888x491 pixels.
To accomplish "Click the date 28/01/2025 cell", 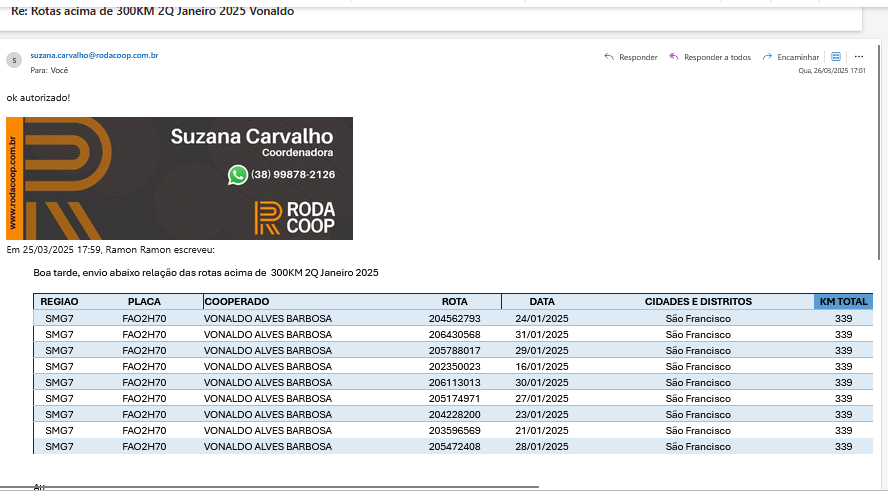I will (542, 446).
